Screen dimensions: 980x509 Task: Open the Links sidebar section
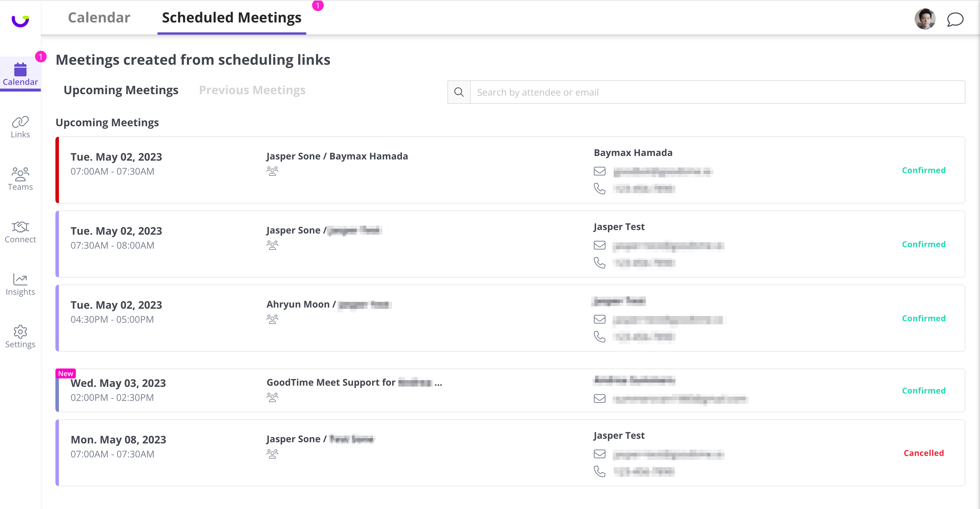(x=20, y=127)
